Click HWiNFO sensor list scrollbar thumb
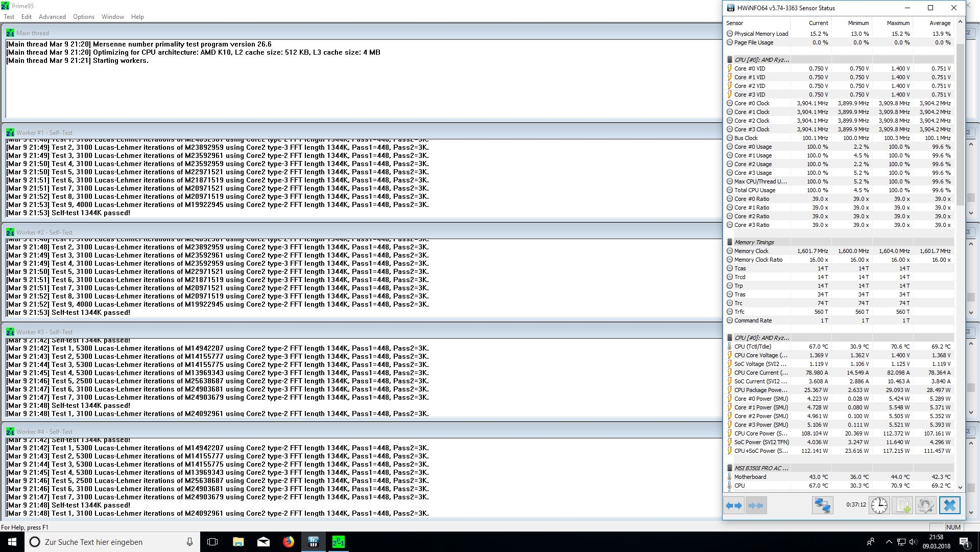The width and height of the screenshot is (980, 552). (x=960, y=125)
